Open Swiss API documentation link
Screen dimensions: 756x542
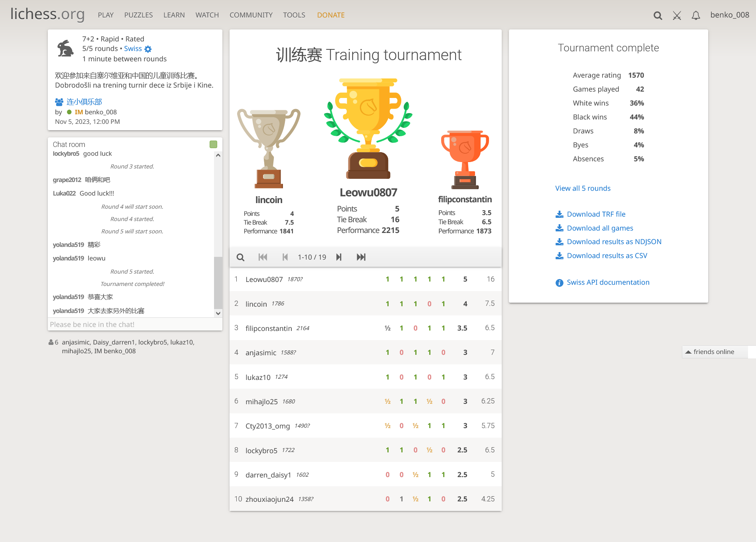click(x=608, y=282)
